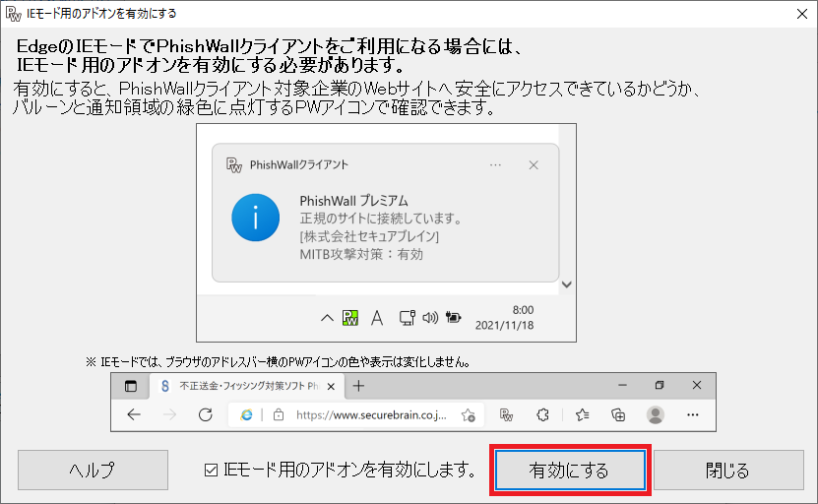The width and height of the screenshot is (818, 504).
Task: Open Edge's Settings and more three-dot menu
Action: click(693, 414)
